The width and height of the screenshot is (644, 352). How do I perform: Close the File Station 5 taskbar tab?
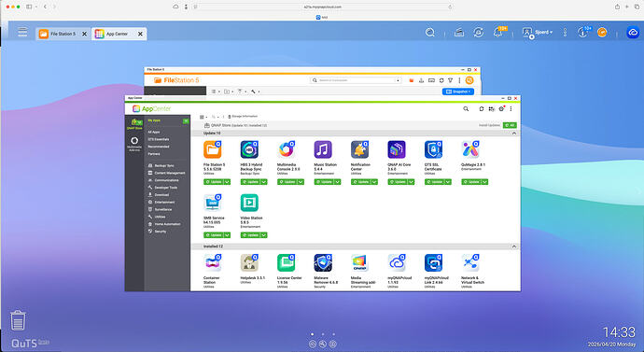click(x=84, y=34)
